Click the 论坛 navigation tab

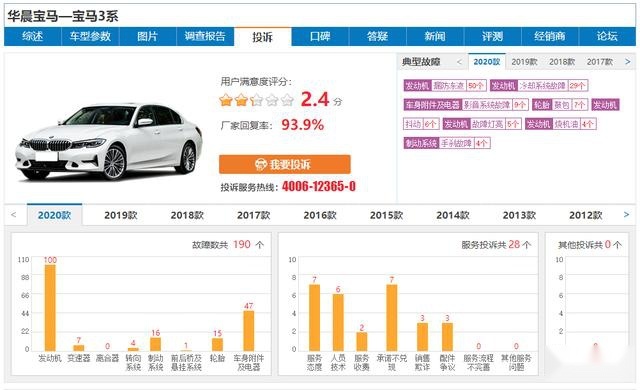607,36
